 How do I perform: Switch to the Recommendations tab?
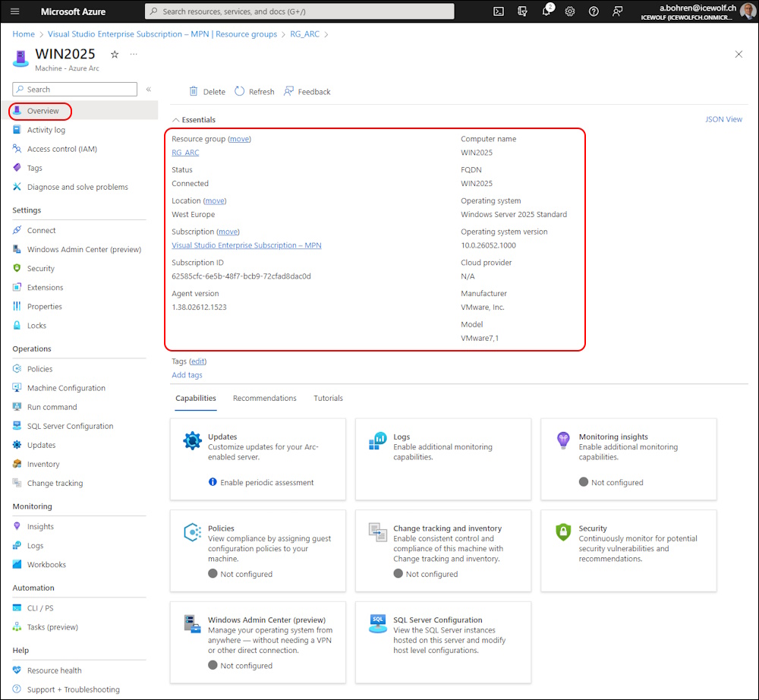click(x=264, y=398)
